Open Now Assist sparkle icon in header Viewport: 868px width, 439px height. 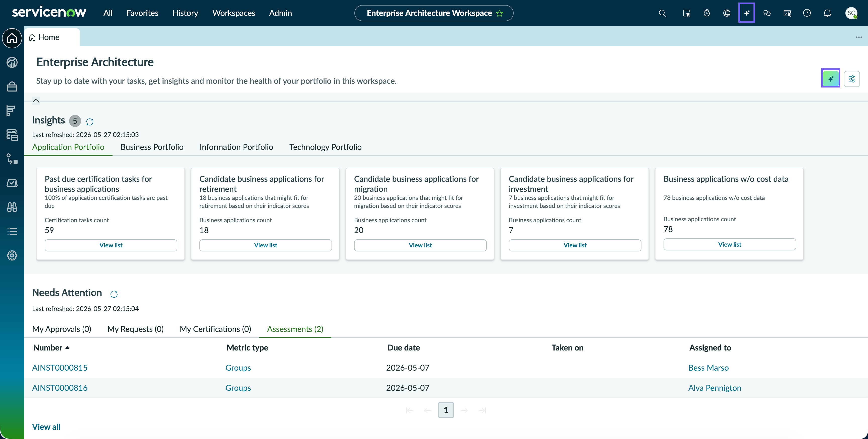tap(746, 13)
